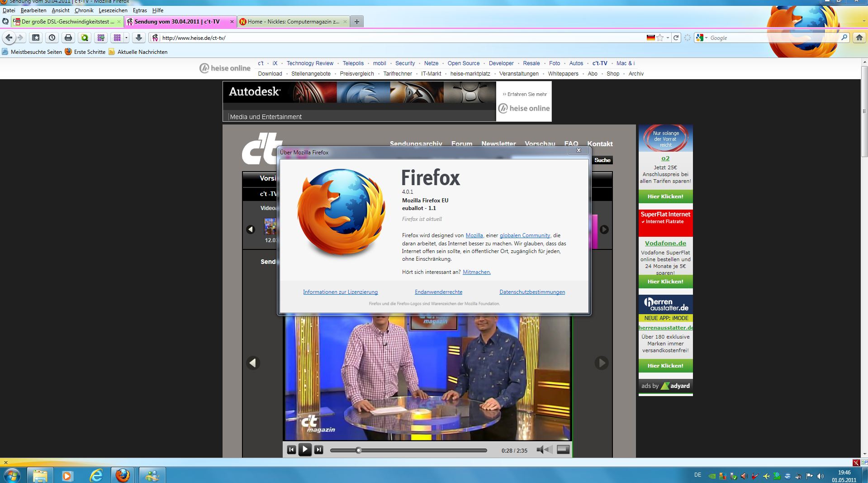Open the Bearbeiten menu
This screenshot has height=483, width=868.
(x=33, y=10)
